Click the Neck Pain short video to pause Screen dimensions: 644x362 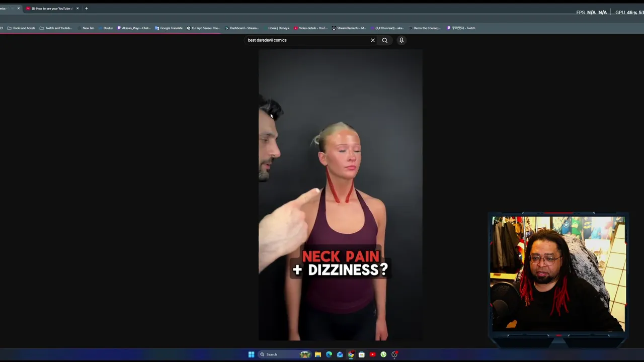click(341, 195)
